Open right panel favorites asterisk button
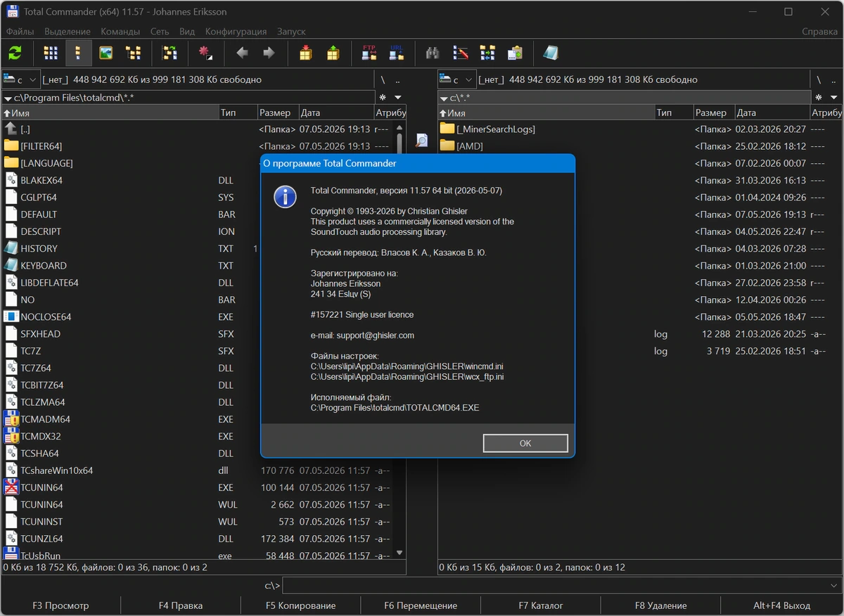Viewport: 844px width, 616px height. click(819, 98)
